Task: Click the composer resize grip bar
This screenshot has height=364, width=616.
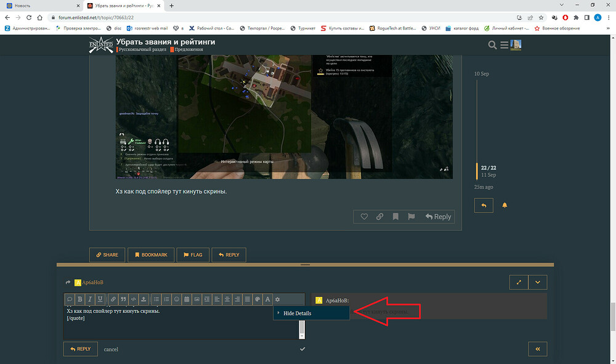Action: point(306,265)
